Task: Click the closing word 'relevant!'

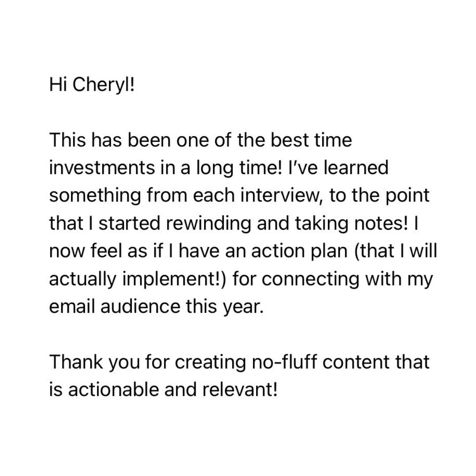Action: click(240, 390)
